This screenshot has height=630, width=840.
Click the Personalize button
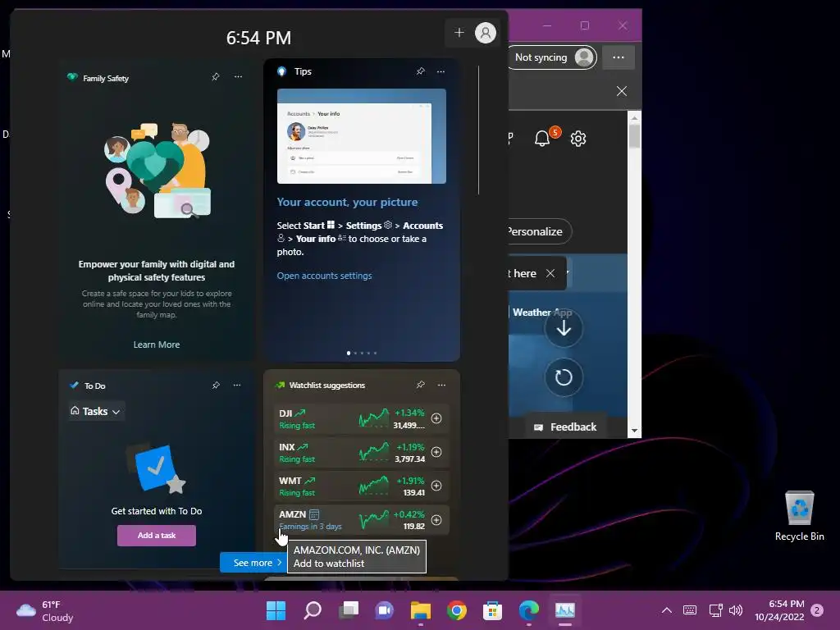538,231
